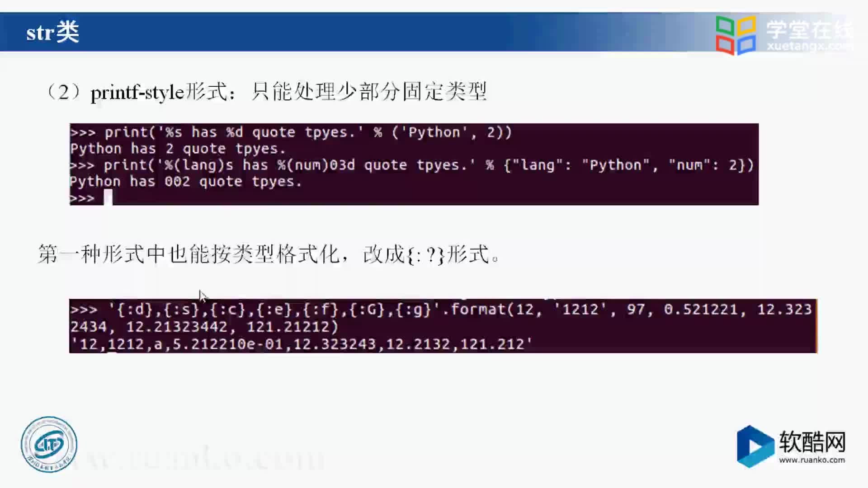Click the CITP institution logo
The width and height of the screenshot is (868, 488).
[x=49, y=443]
